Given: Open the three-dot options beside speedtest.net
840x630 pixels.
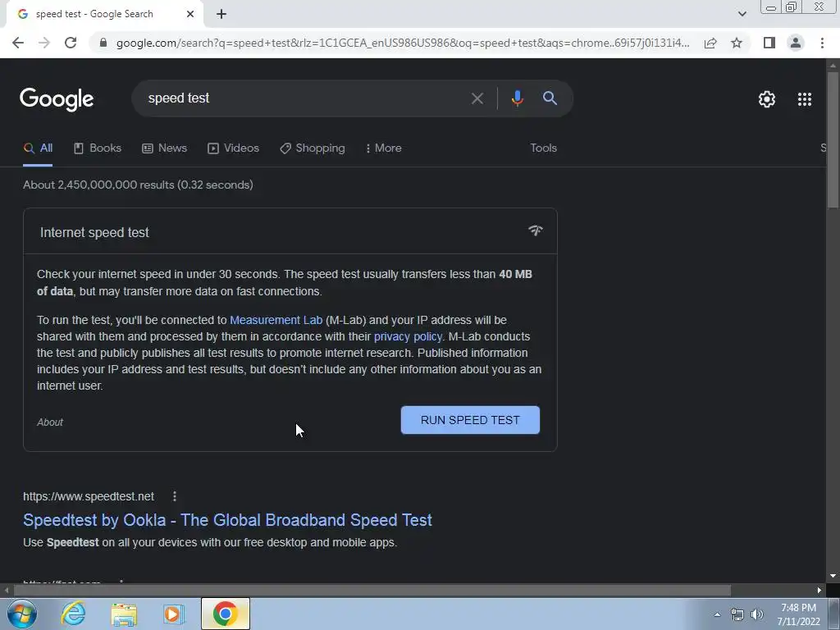Looking at the screenshot, I should tap(175, 496).
